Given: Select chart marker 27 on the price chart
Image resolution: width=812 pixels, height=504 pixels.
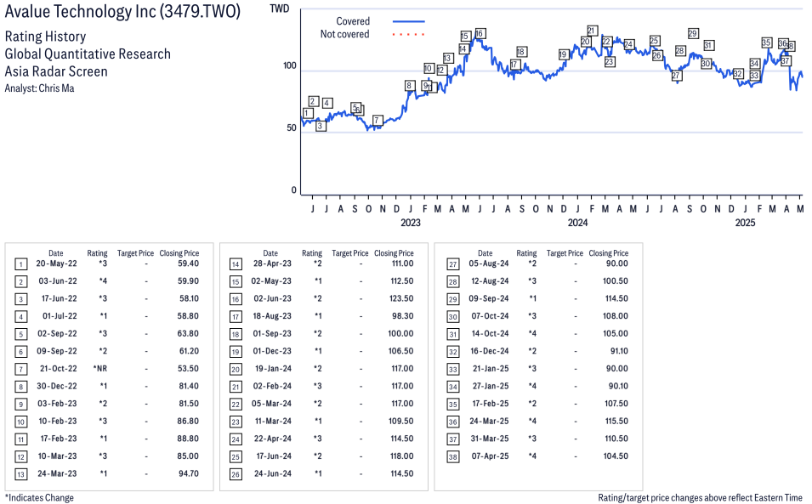Looking at the screenshot, I should click(x=676, y=76).
